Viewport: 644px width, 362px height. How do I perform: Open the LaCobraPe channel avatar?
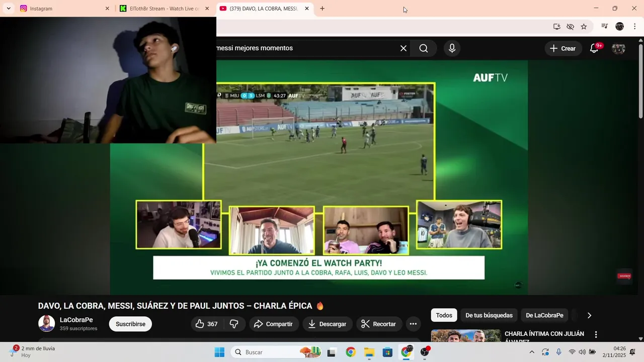[x=47, y=324]
